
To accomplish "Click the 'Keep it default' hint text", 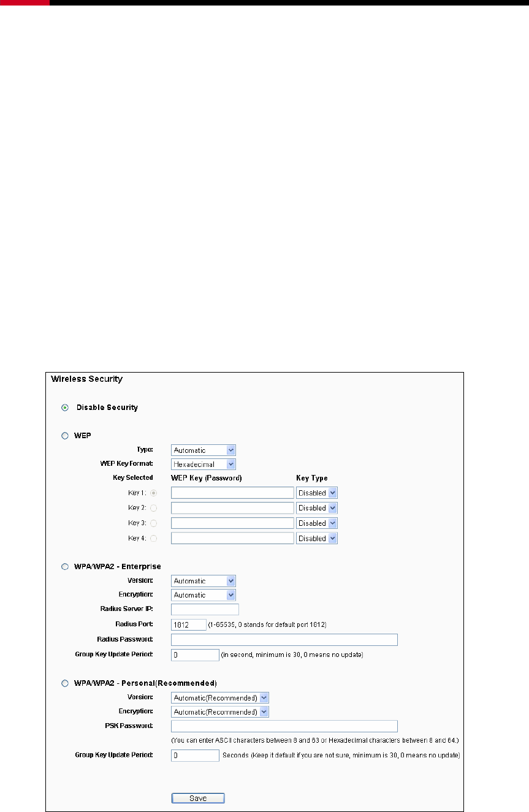I will coord(340,756).
